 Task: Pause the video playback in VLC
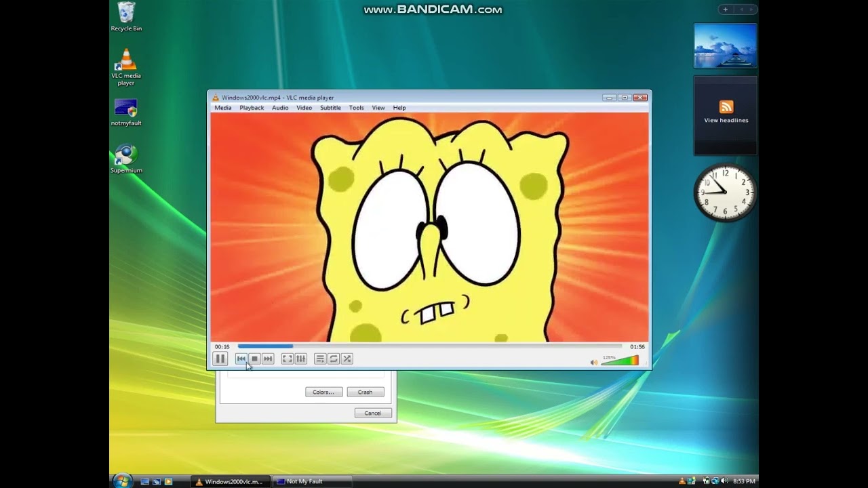[220, 359]
